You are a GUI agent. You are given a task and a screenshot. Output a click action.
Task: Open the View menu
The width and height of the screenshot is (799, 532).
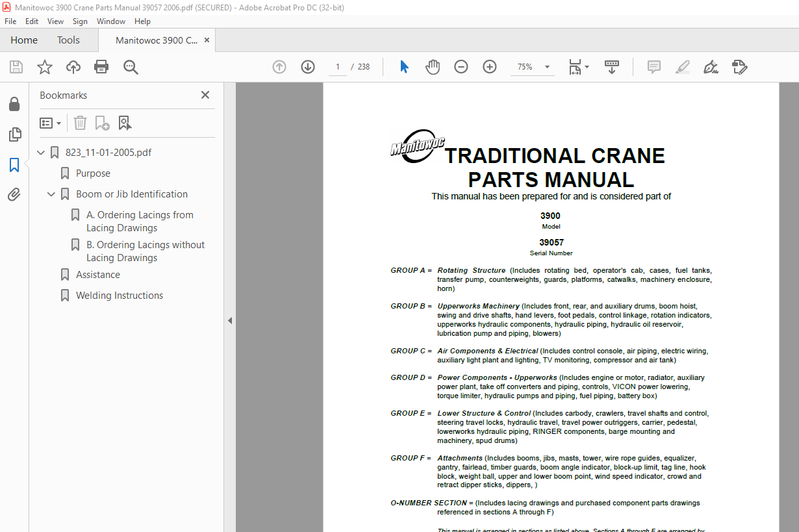tap(55, 21)
